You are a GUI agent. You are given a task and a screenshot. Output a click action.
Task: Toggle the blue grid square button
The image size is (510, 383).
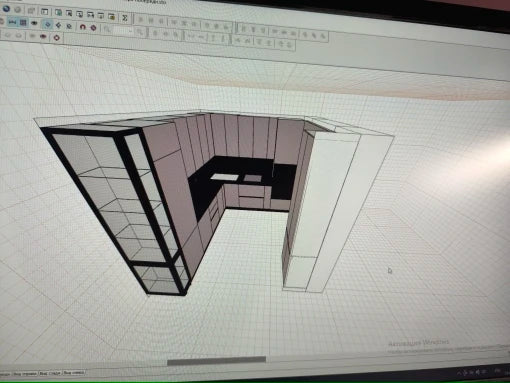pyautogui.click(x=23, y=23)
